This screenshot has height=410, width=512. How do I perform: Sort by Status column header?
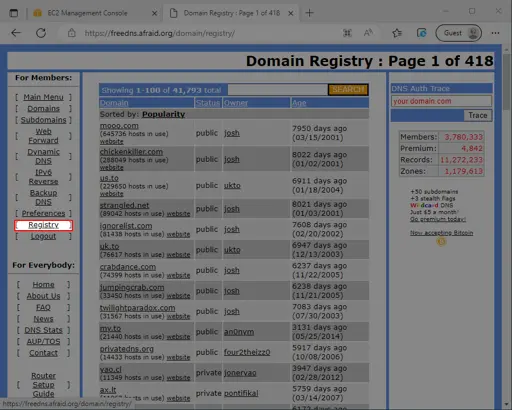(208, 103)
